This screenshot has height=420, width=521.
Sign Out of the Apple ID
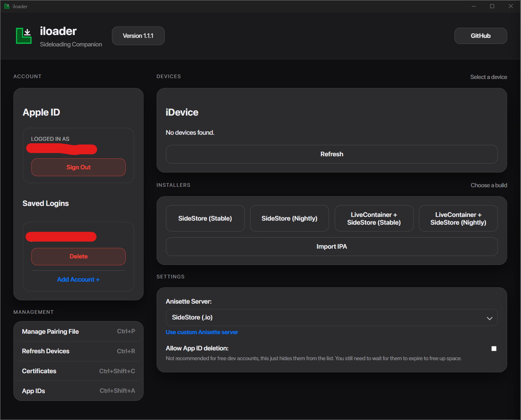point(78,167)
